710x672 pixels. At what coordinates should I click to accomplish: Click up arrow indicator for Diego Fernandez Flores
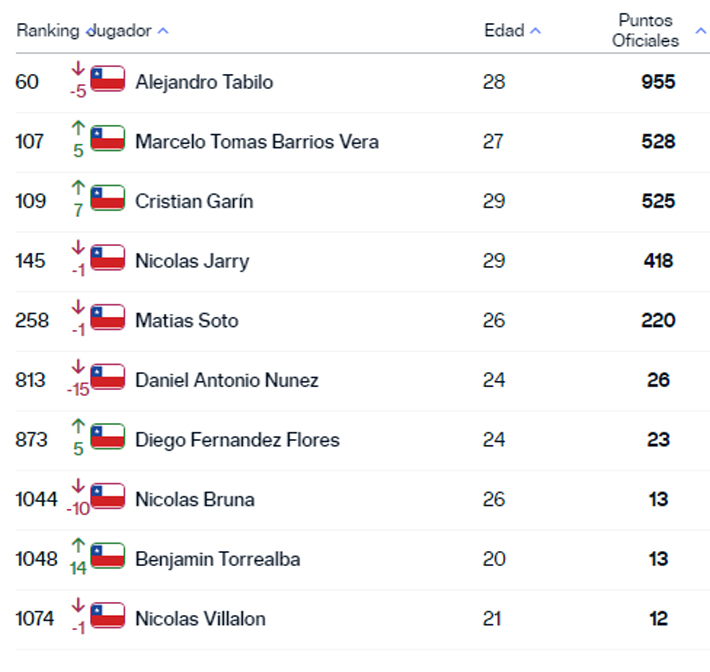coord(78,426)
